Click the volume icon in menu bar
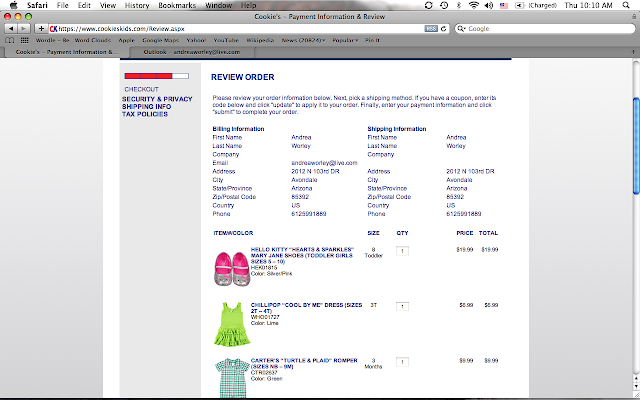 pyautogui.click(x=489, y=5)
